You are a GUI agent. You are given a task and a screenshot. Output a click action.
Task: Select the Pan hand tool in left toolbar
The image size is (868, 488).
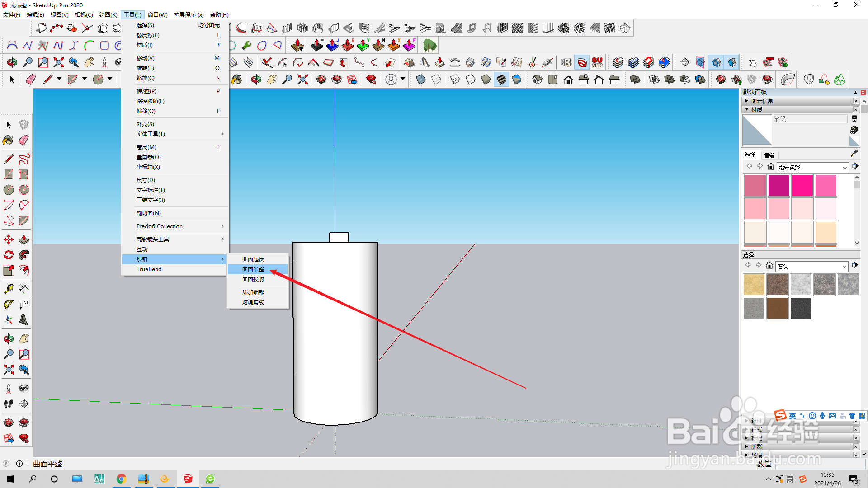pyautogui.click(x=24, y=339)
